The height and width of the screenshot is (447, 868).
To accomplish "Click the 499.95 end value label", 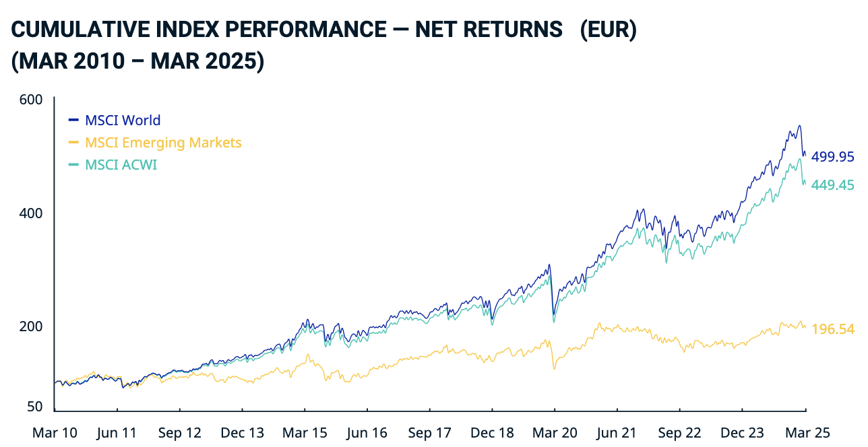I will [x=832, y=157].
